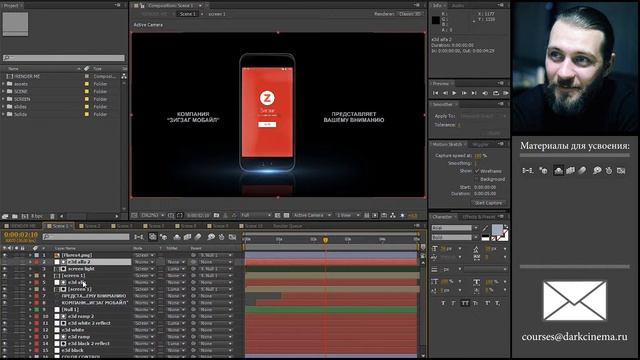Delete selected project item with trash icon
Image resolution: width=640 pixels, height=360 pixels.
click(x=52, y=216)
